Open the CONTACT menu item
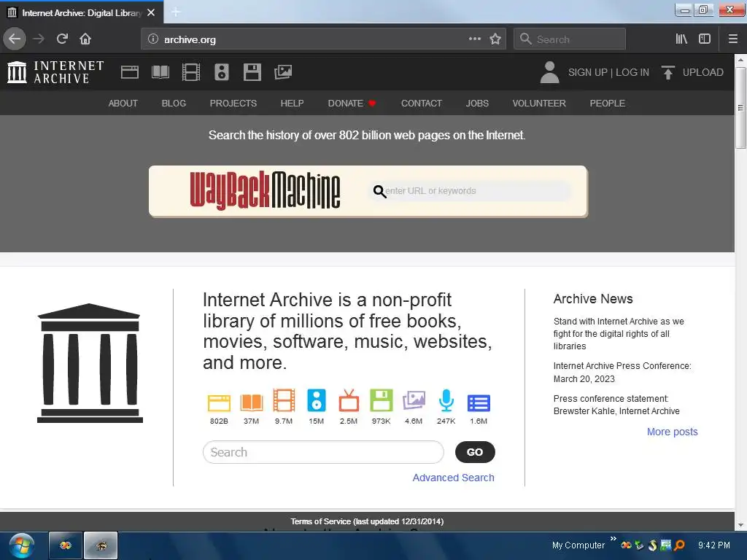The height and width of the screenshot is (560, 747). coord(422,104)
